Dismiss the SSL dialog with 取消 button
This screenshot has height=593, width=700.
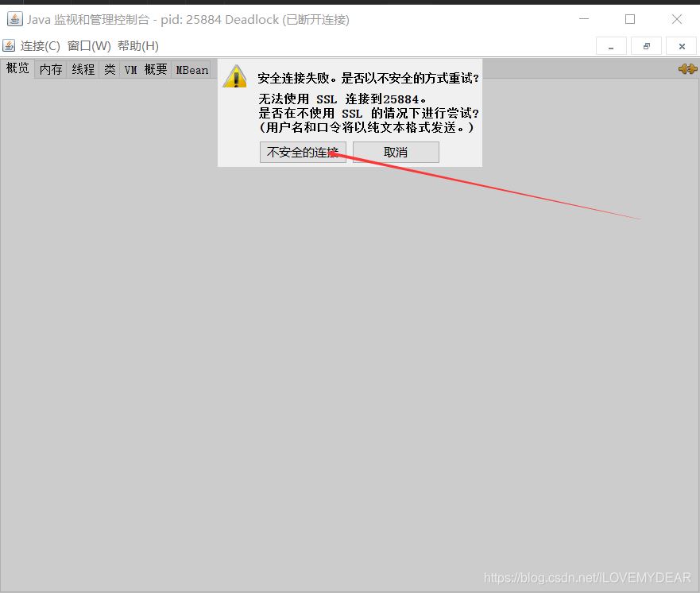[395, 151]
